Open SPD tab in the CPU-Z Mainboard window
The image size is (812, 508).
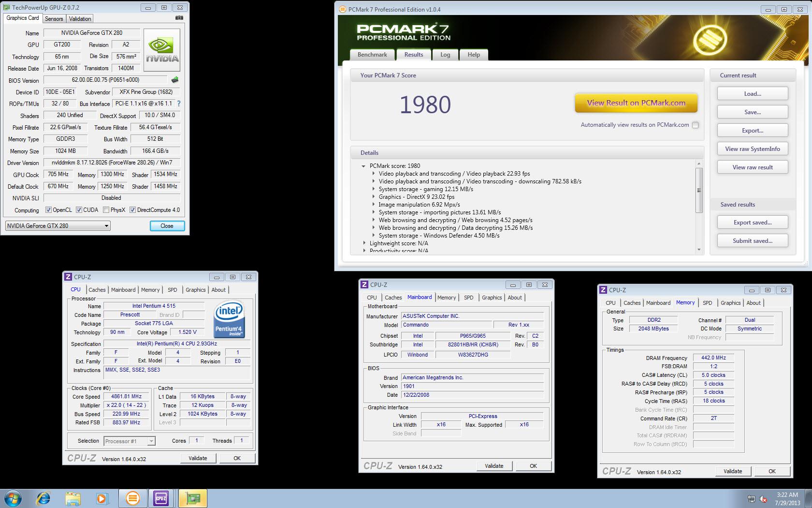tap(468, 298)
